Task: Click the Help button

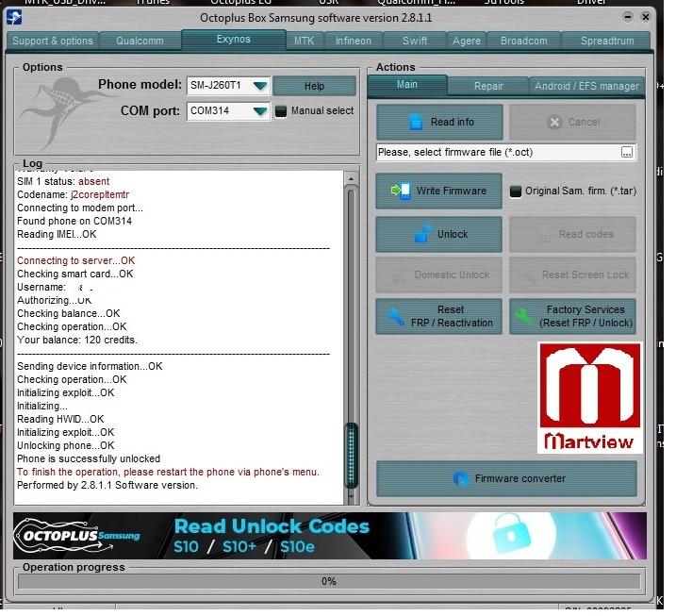Action: click(316, 87)
